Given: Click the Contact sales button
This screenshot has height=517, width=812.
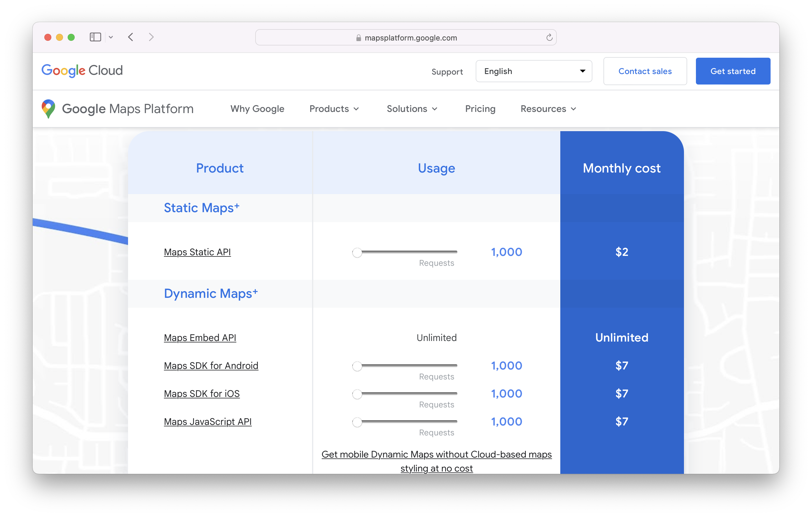Looking at the screenshot, I should [x=645, y=71].
